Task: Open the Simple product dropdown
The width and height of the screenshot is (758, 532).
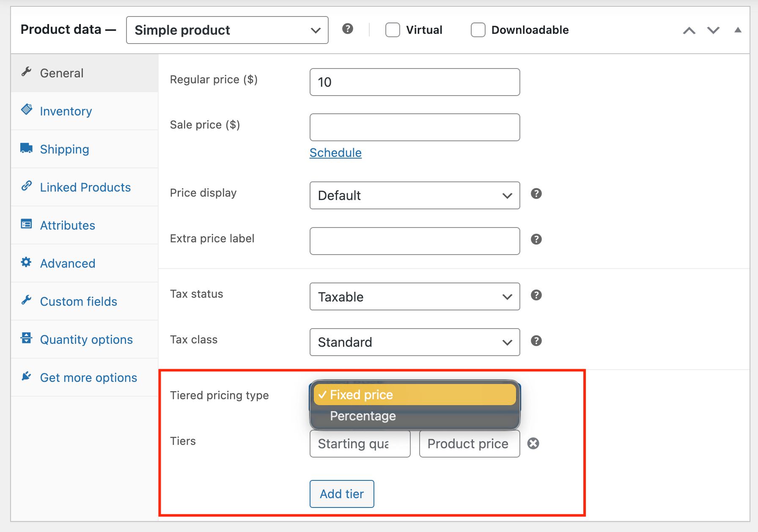Action: tap(227, 30)
